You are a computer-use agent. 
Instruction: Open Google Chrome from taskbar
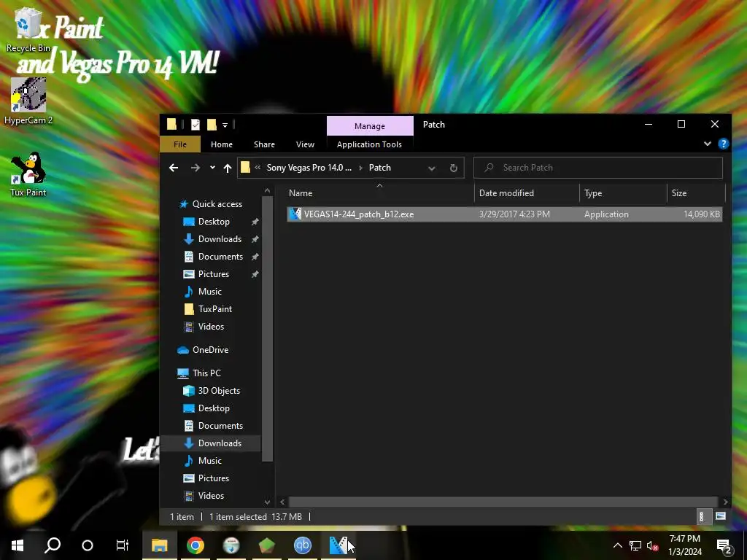click(x=196, y=545)
